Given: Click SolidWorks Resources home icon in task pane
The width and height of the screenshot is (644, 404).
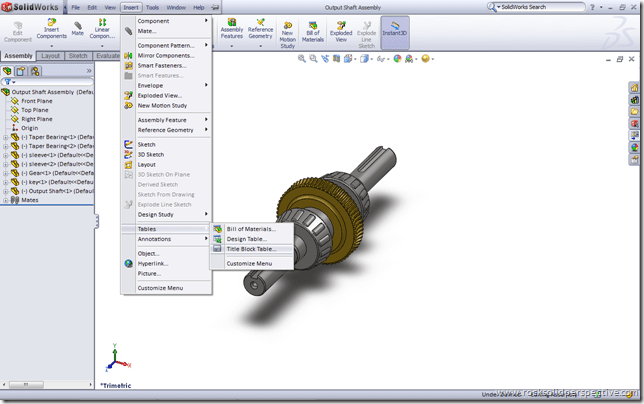Looking at the screenshot, I should pyautogui.click(x=635, y=87).
